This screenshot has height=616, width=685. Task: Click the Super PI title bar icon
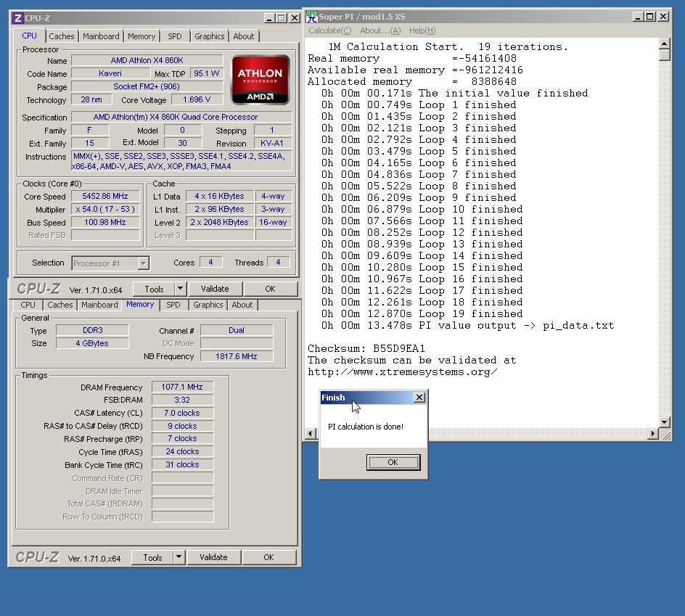(311, 17)
